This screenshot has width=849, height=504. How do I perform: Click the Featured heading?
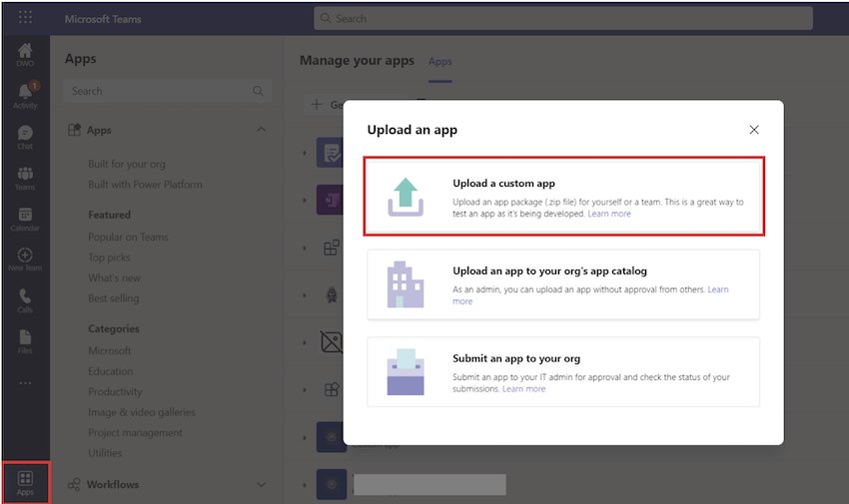coord(110,215)
